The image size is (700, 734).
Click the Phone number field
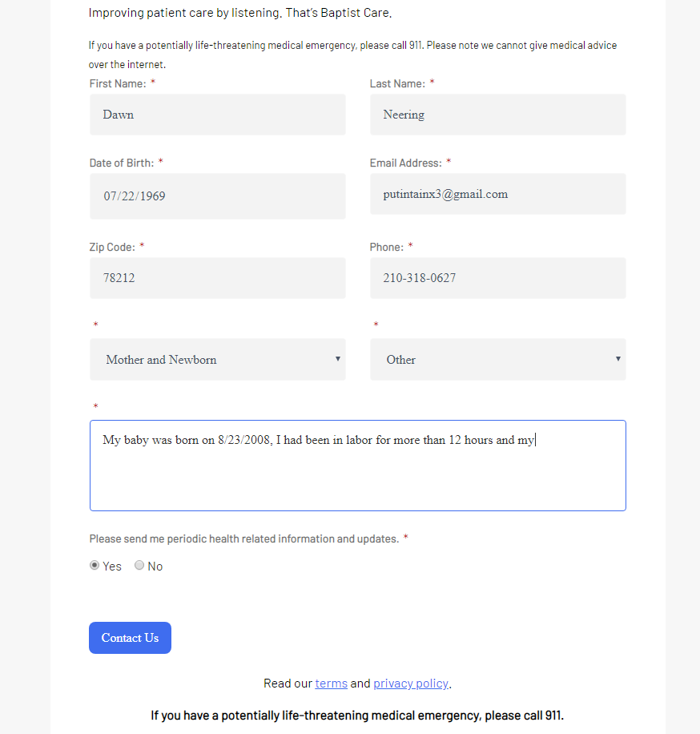(x=498, y=278)
